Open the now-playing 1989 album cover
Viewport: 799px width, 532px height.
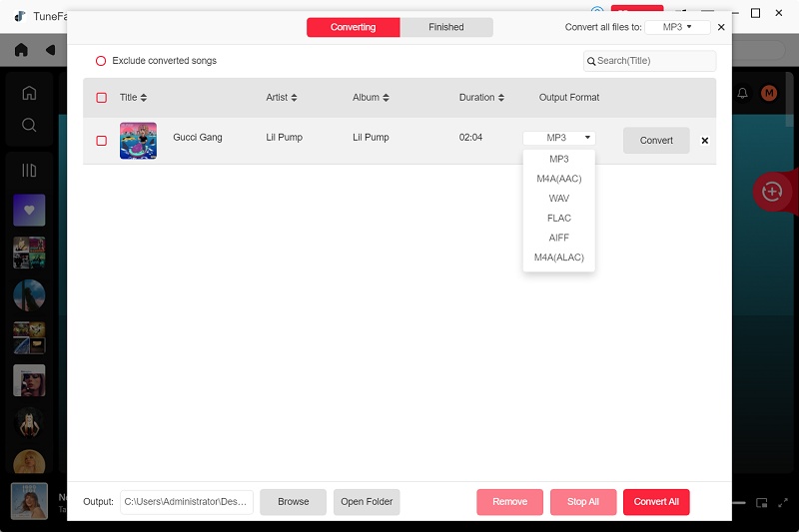point(29,501)
